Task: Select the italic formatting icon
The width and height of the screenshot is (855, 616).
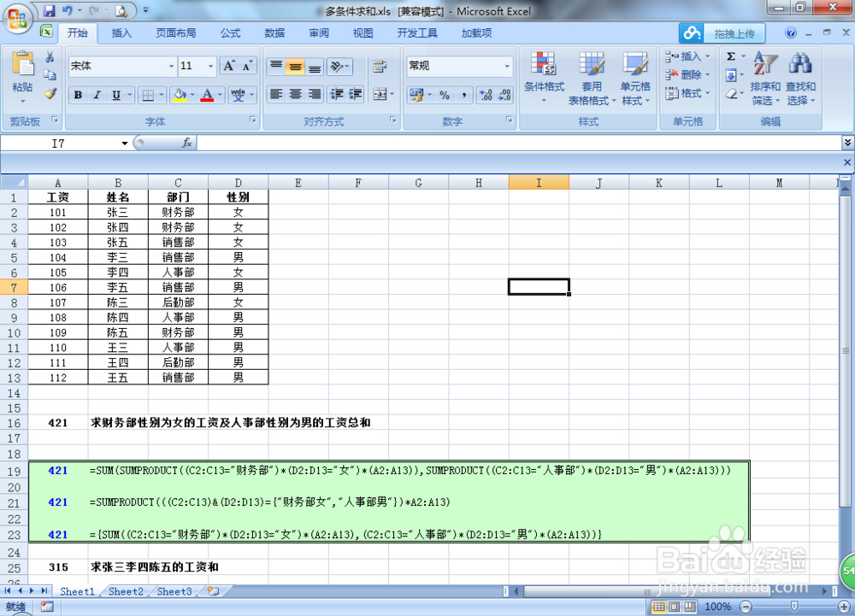Action: point(97,94)
